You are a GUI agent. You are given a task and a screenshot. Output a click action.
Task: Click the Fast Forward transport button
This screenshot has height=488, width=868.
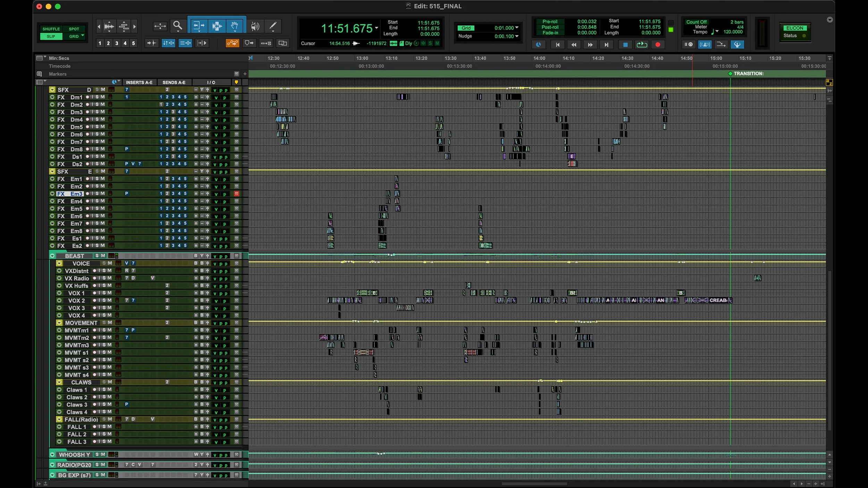(x=590, y=44)
